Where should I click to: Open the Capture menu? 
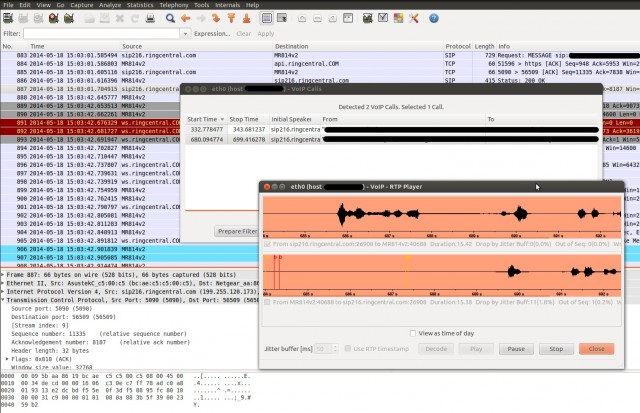(x=82, y=5)
